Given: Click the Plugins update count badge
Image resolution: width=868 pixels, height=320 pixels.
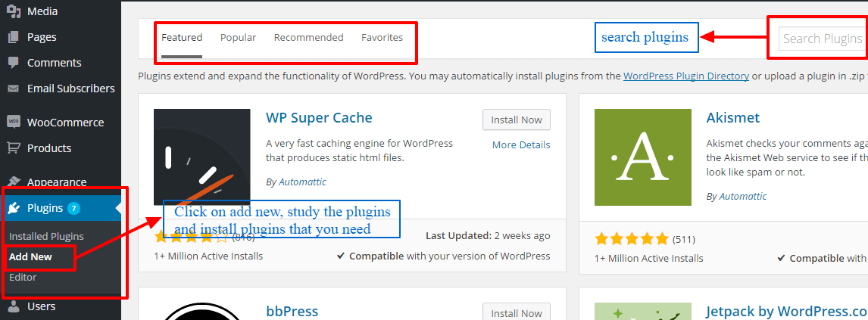Looking at the screenshot, I should tap(73, 208).
